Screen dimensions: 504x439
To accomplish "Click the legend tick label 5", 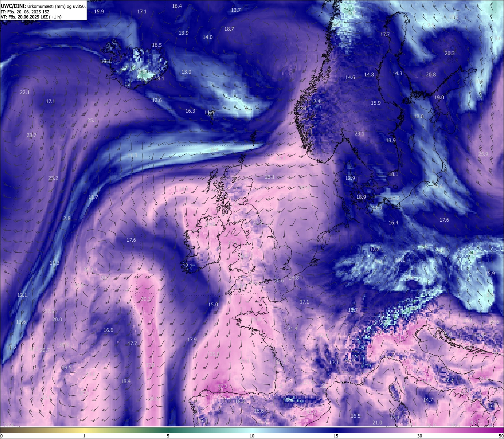I will pyautogui.click(x=168, y=436).
